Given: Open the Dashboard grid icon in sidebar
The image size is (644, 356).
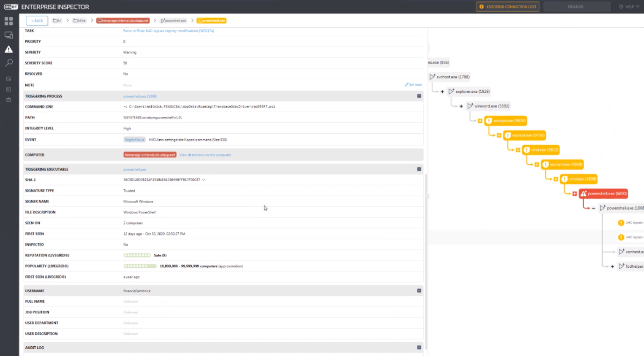Looking at the screenshot, I should point(8,21).
